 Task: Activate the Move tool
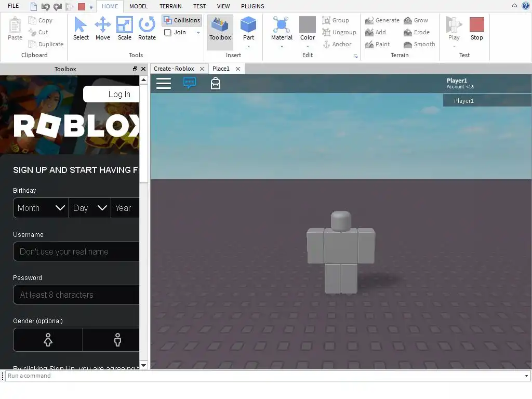[x=102, y=29]
